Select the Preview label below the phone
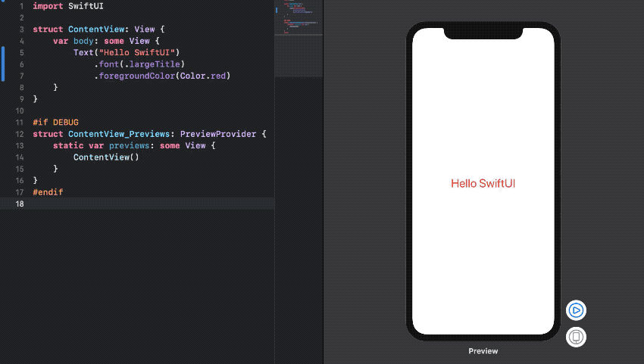644x364 pixels. pos(483,351)
